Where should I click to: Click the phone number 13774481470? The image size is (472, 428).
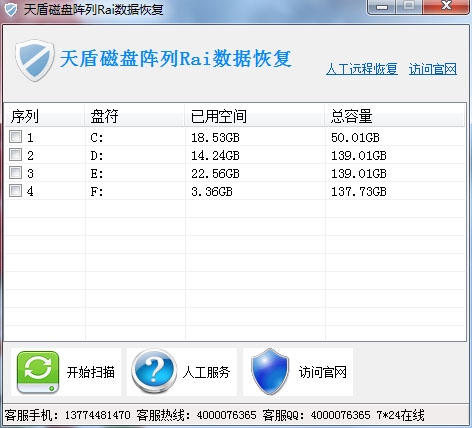click(x=97, y=415)
